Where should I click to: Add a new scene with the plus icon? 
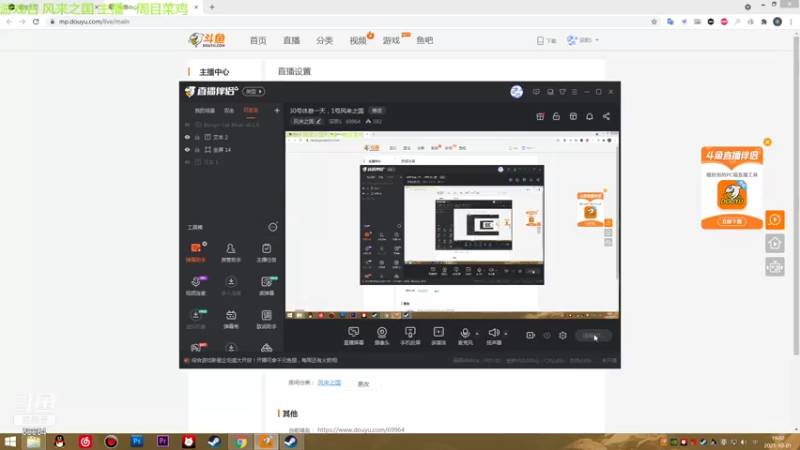(277, 110)
